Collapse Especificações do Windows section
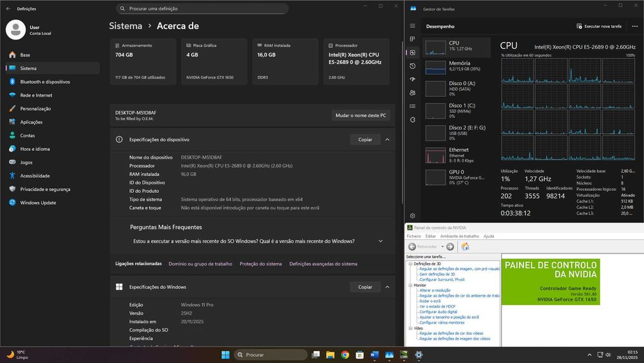This screenshot has width=644, height=363. pos(387,287)
